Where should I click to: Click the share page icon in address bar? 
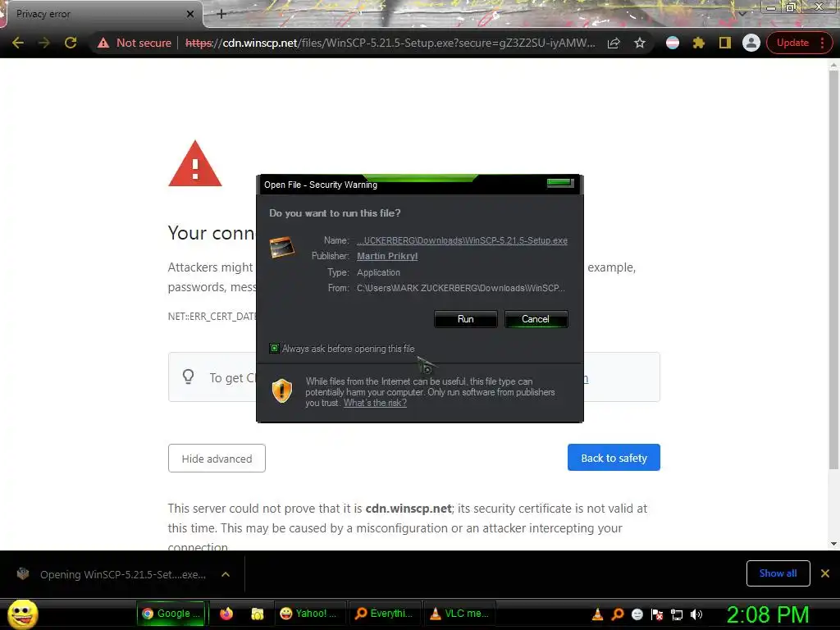click(x=614, y=43)
